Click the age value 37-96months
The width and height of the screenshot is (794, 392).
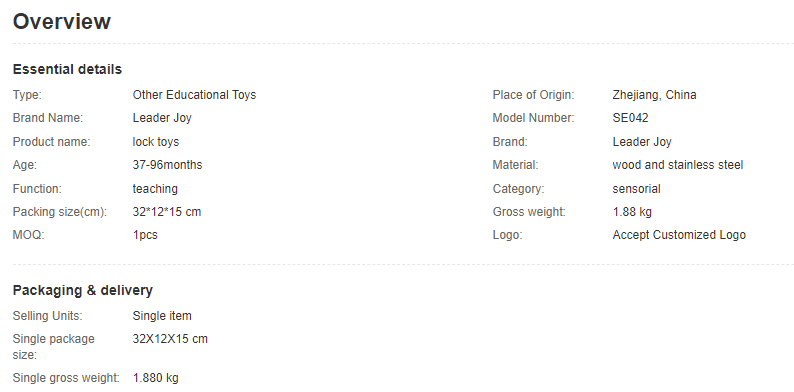[167, 165]
